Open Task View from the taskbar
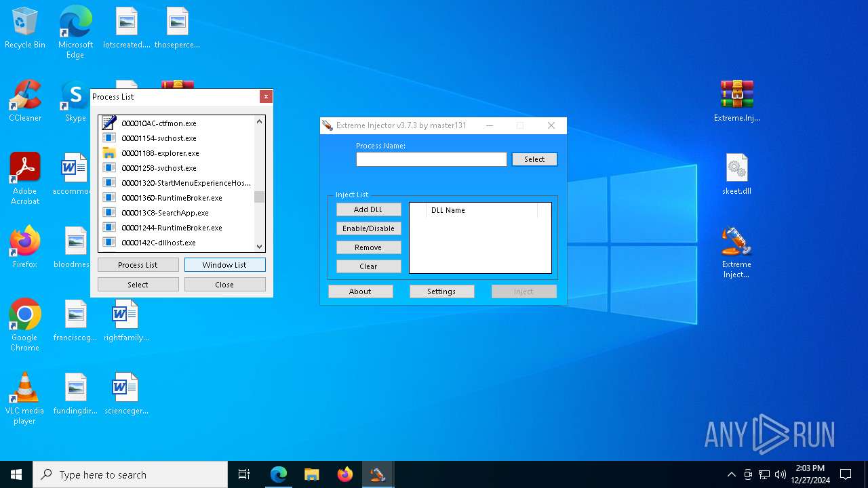The width and height of the screenshot is (868, 488). (244, 474)
